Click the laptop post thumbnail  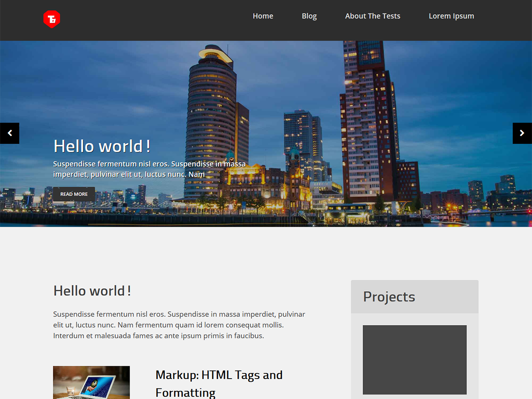coord(91,382)
